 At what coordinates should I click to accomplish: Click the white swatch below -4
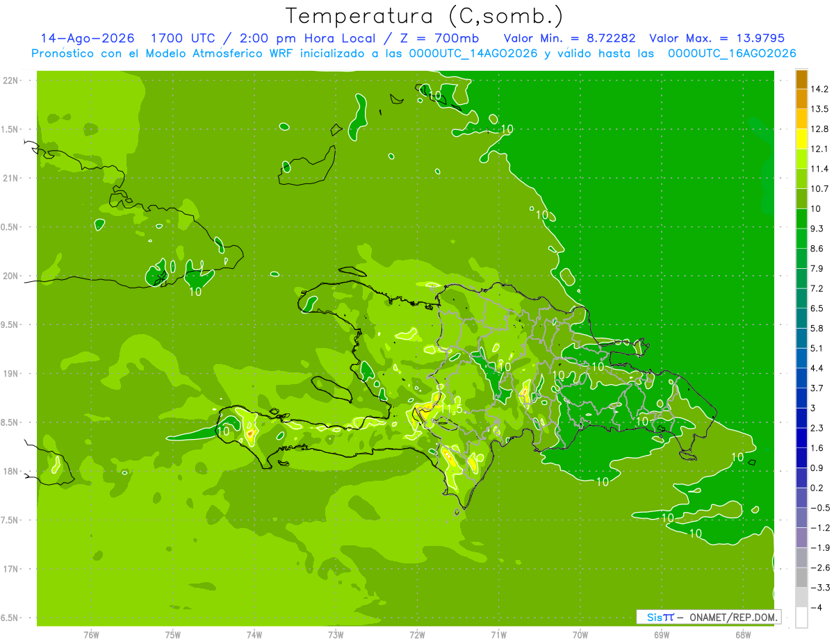point(801,618)
